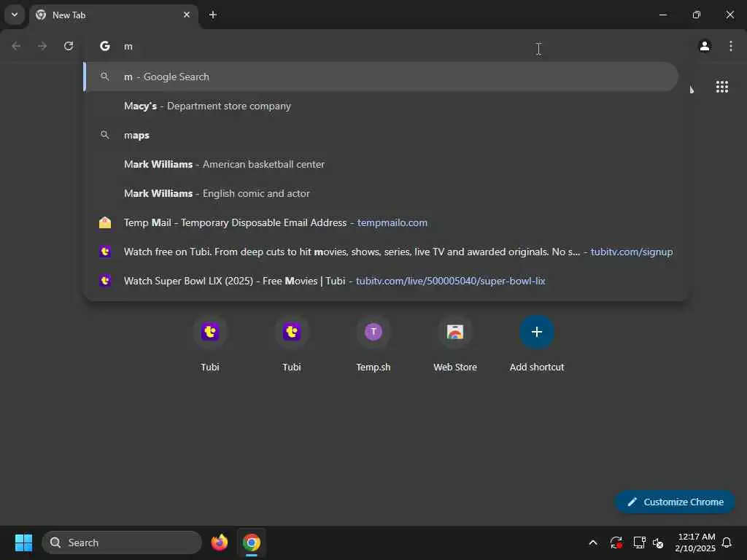The image size is (747, 560).
Task: Open the Windows Start menu
Action: (23, 542)
